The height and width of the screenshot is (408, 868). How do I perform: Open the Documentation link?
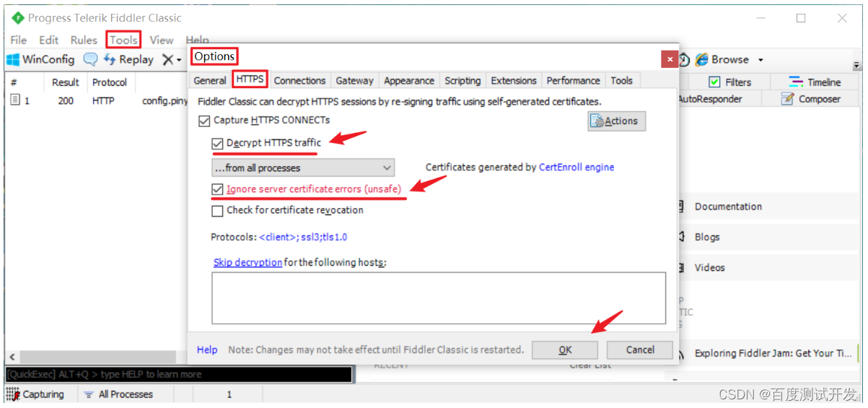(x=728, y=207)
